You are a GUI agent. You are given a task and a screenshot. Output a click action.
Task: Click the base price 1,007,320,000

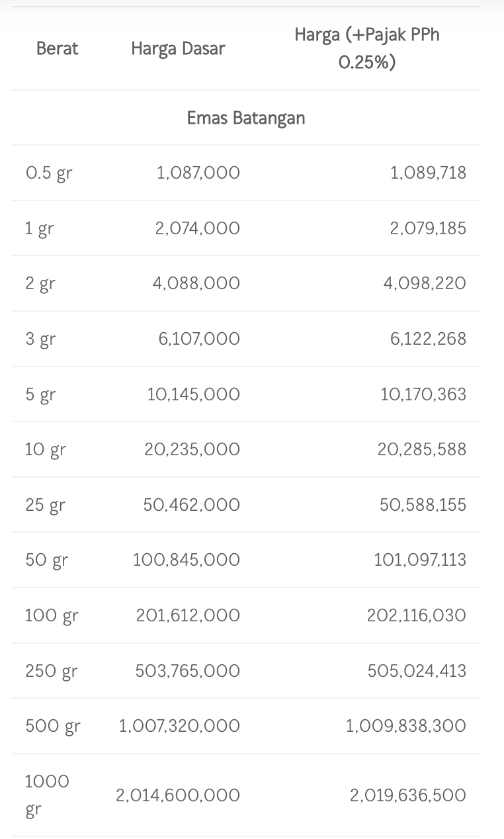tap(179, 726)
